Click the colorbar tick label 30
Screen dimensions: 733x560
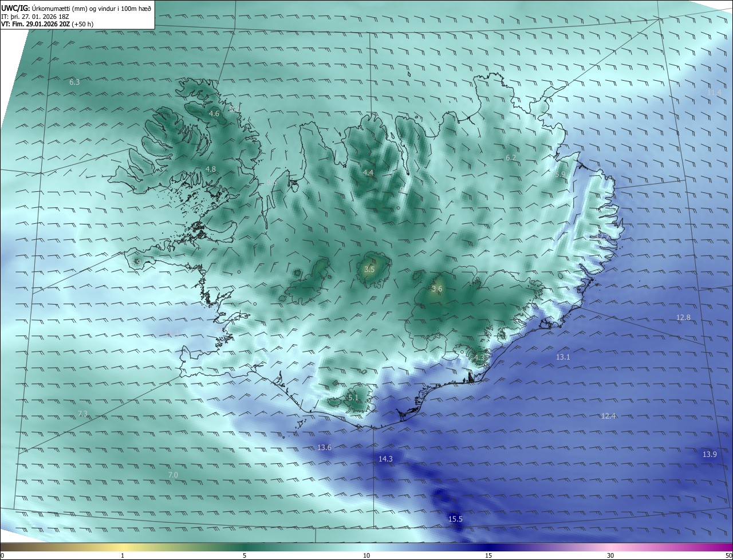(x=610, y=555)
